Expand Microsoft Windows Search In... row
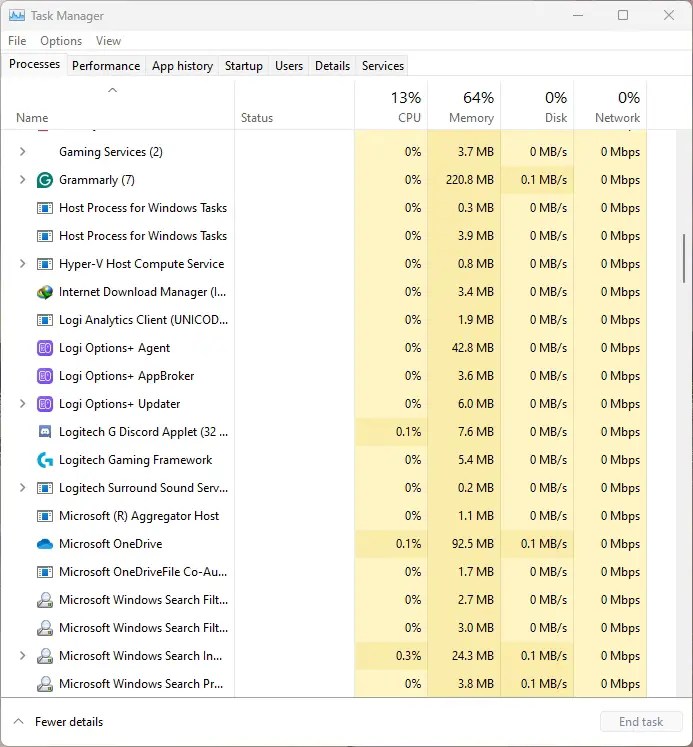The width and height of the screenshot is (693, 747). click(x=22, y=656)
